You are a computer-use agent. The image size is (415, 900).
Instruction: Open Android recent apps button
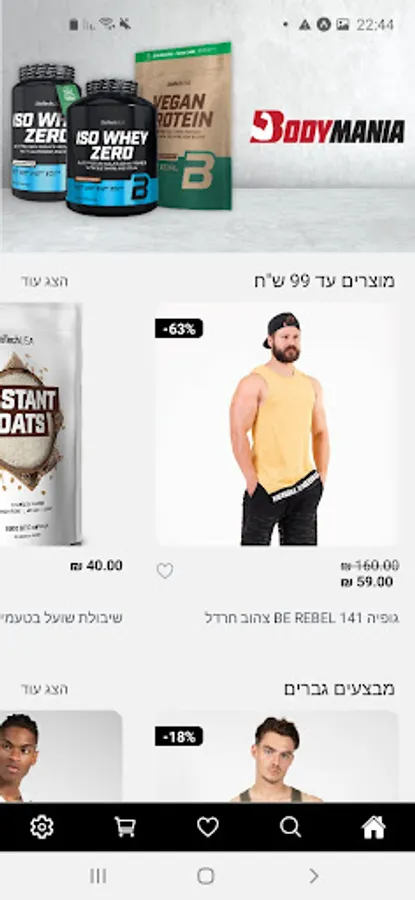pyautogui.click(x=98, y=876)
